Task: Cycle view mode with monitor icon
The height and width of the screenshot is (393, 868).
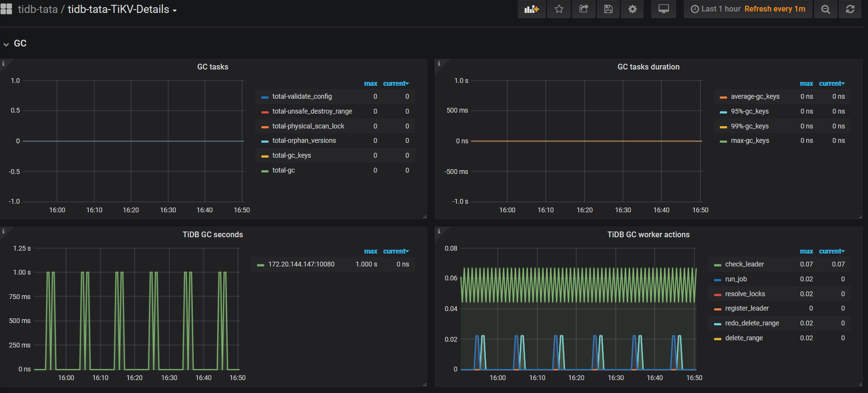Action: pos(663,9)
